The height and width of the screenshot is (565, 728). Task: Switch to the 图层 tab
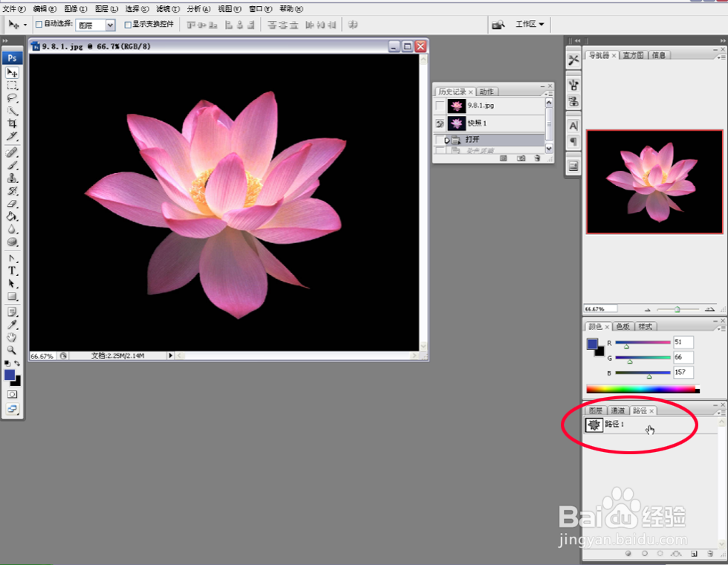pos(595,410)
